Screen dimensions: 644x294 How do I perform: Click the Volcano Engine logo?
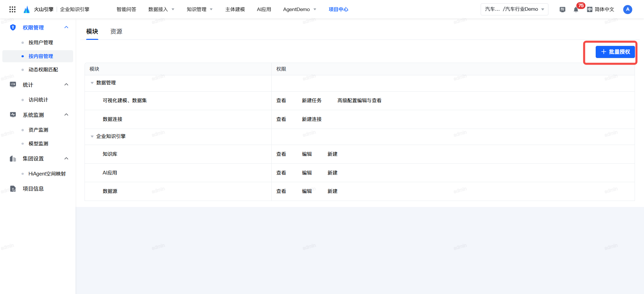click(27, 9)
